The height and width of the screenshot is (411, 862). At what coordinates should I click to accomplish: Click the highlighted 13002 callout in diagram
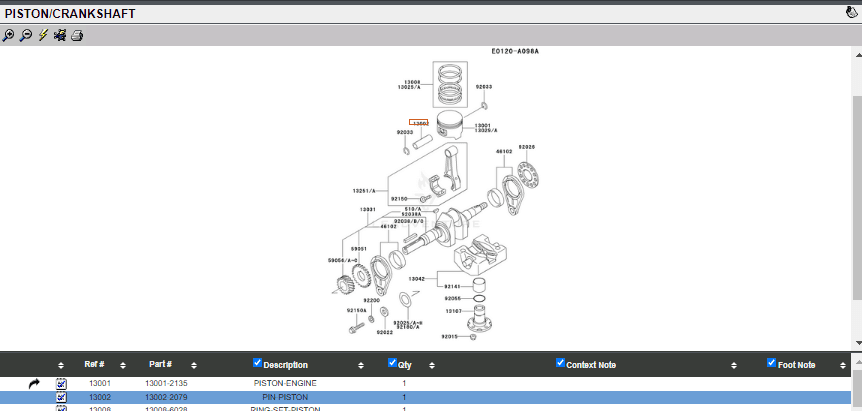(x=420, y=122)
